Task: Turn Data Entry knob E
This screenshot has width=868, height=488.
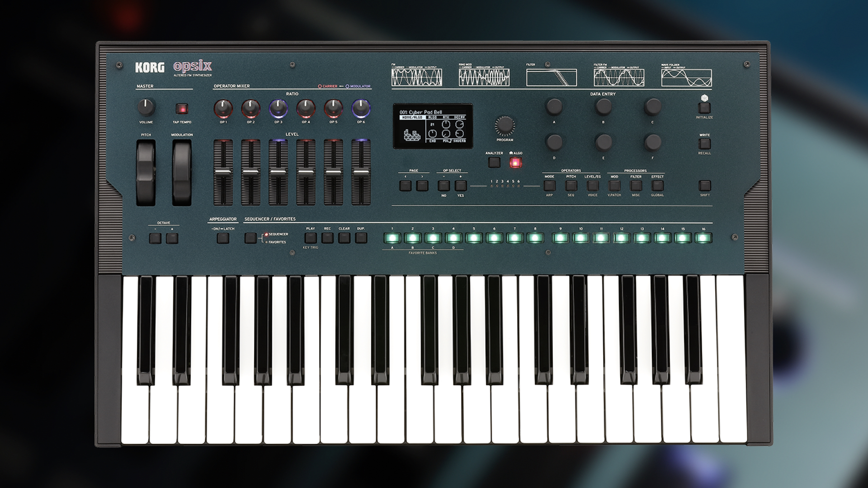Action: (x=603, y=142)
